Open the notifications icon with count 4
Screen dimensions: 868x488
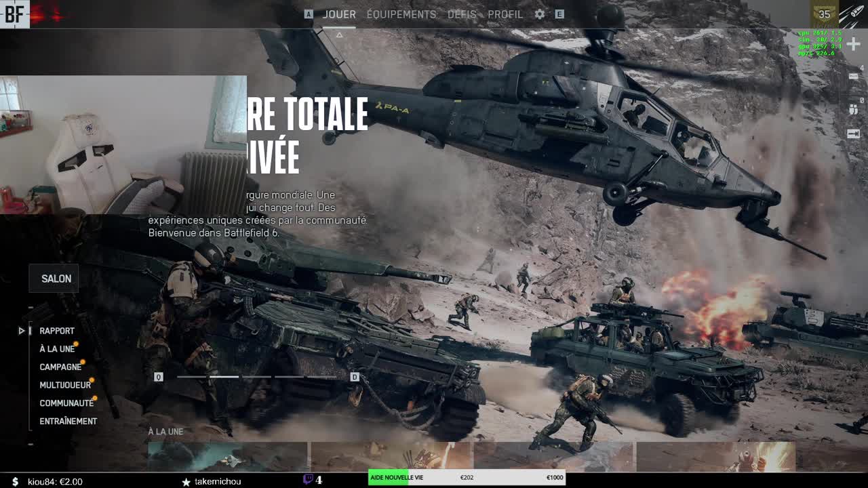coord(854,76)
